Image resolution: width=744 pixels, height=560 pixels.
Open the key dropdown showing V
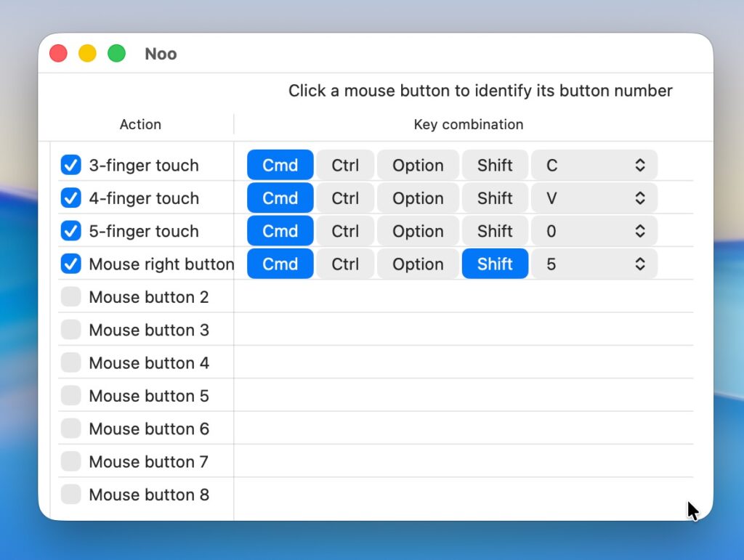(594, 198)
